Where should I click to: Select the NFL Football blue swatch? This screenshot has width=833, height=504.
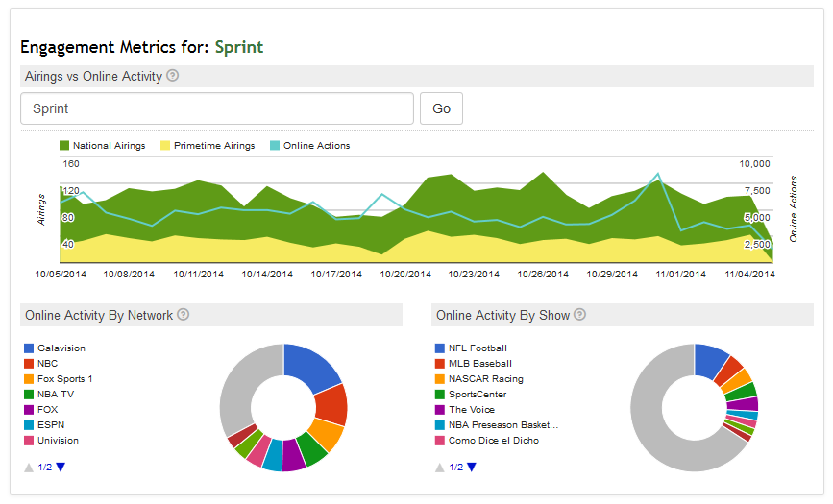[440, 348]
